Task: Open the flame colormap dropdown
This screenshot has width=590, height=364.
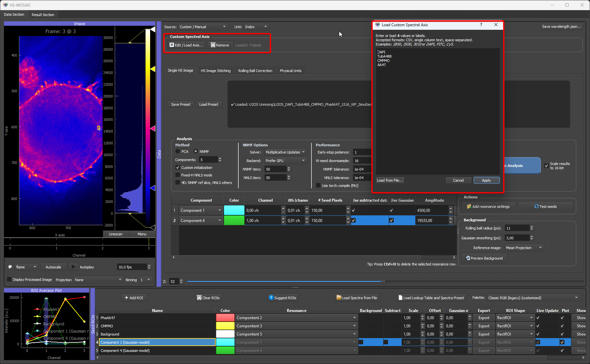Action: click(x=27, y=267)
